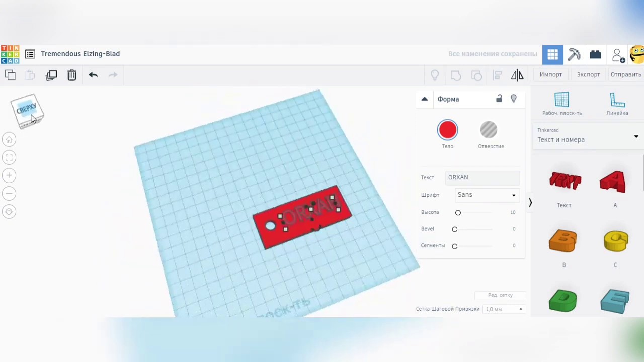Click the Отправить button
Screen dimensions: 644x362
point(626,74)
